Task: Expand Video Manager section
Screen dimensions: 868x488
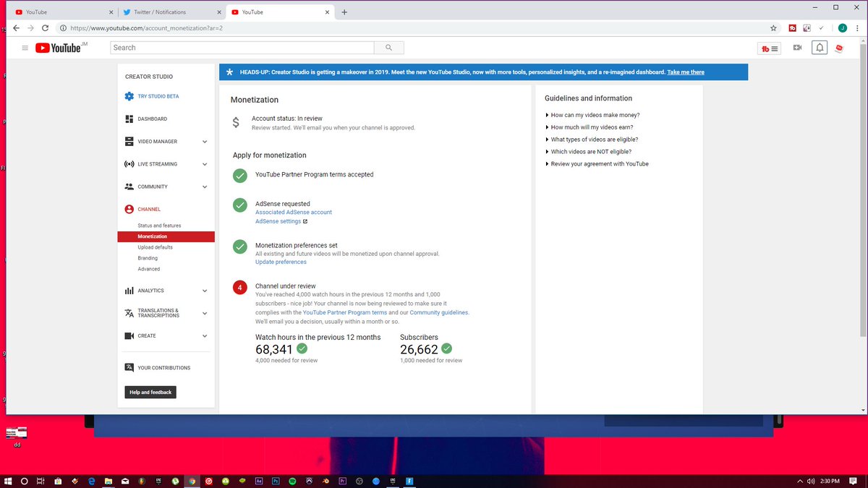Action: click(205, 142)
